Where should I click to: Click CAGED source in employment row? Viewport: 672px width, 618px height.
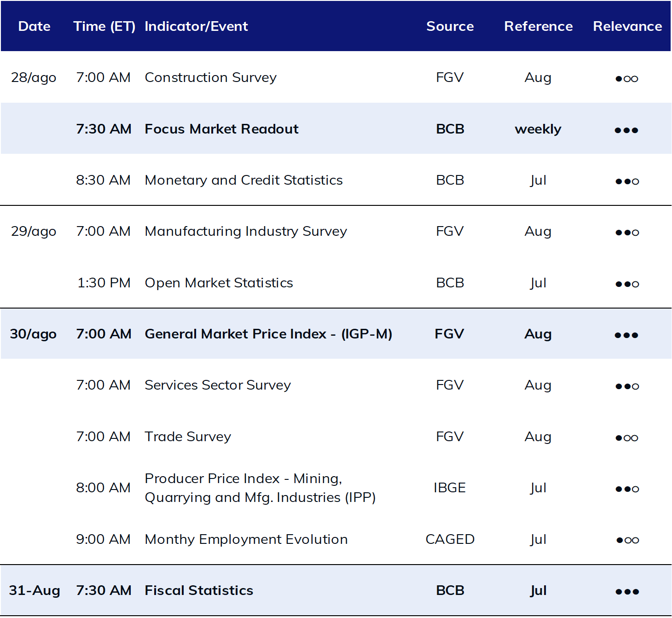pyautogui.click(x=450, y=539)
